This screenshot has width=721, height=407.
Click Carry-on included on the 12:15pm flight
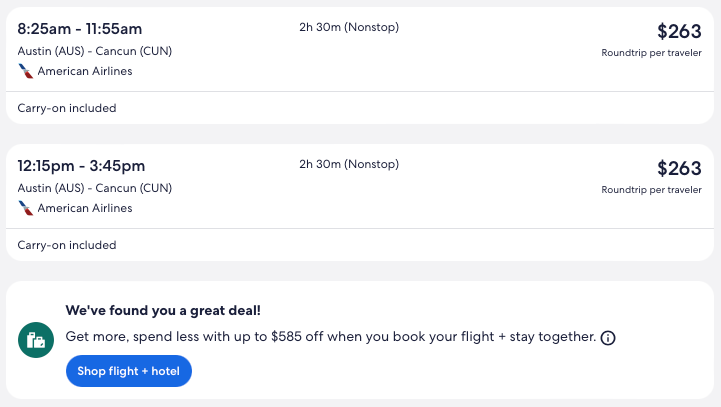pyautogui.click(x=67, y=245)
